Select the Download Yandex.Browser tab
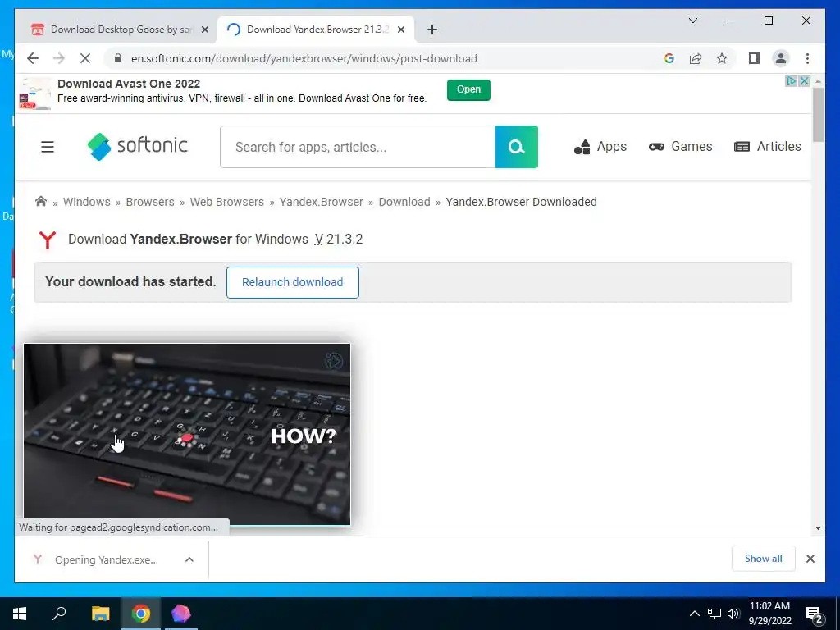840x630 pixels. pos(316,30)
